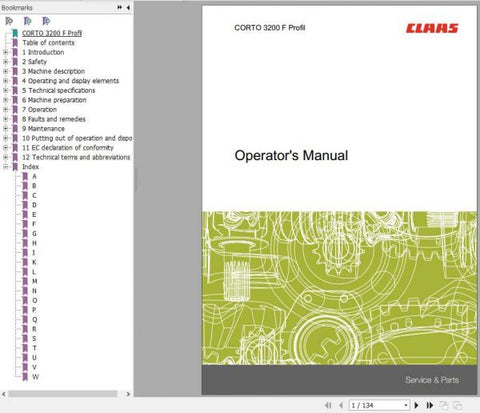This screenshot has width=480, height=413.
Task: Jump to the last page
Action: pyautogui.click(x=430, y=405)
